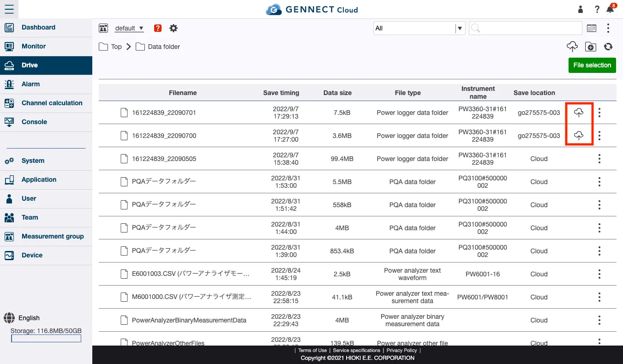The width and height of the screenshot is (623, 364).
Task: Select Alarm in the sidebar
Action: coord(46,84)
